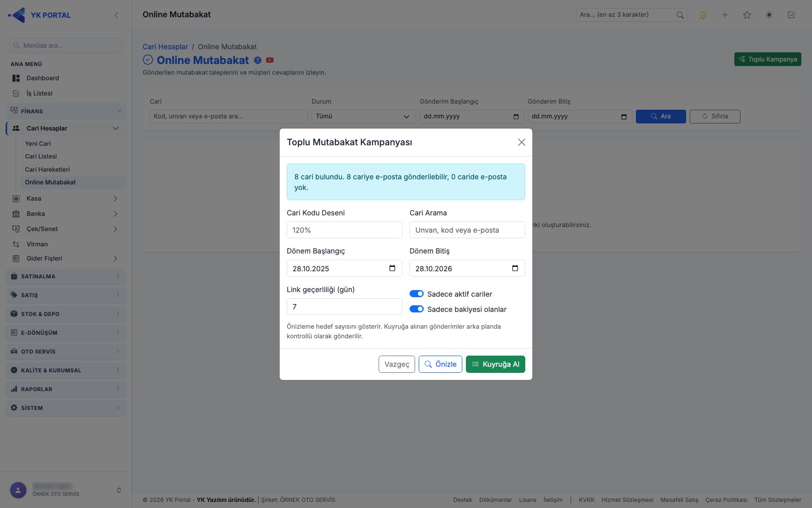The width and height of the screenshot is (812, 508).
Task: Open calendar icon of Gönderim Başlangıç filter
Action: [516, 117]
